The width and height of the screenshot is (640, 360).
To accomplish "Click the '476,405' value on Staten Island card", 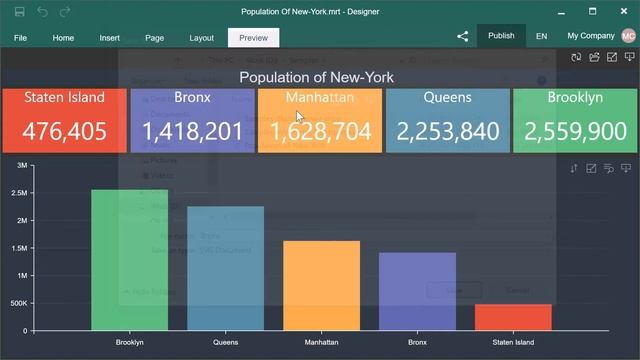I will pos(64,132).
